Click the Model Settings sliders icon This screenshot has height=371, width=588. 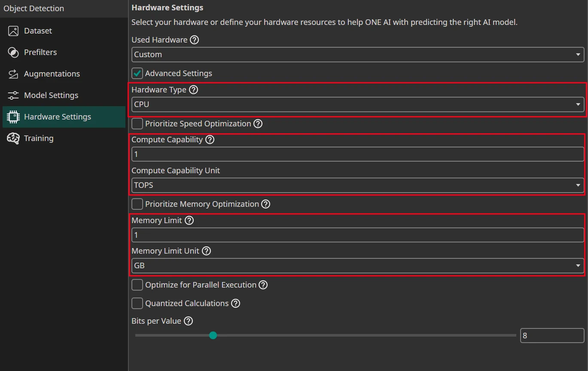(x=13, y=95)
